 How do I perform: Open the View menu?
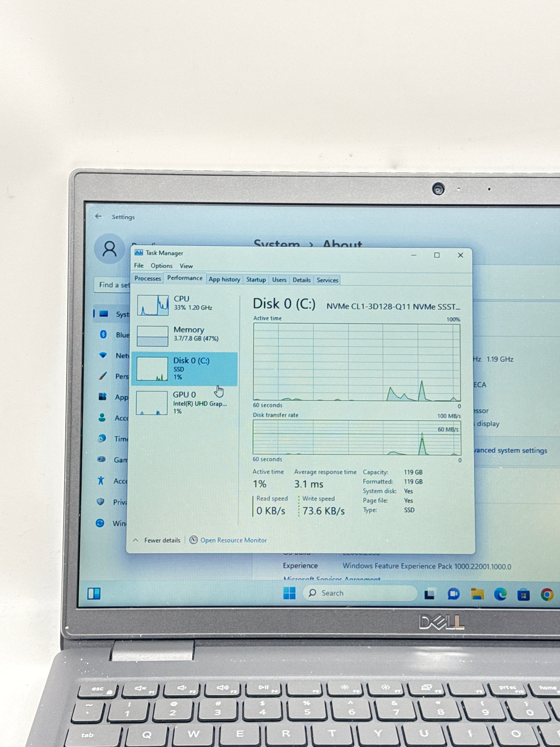coord(186,266)
